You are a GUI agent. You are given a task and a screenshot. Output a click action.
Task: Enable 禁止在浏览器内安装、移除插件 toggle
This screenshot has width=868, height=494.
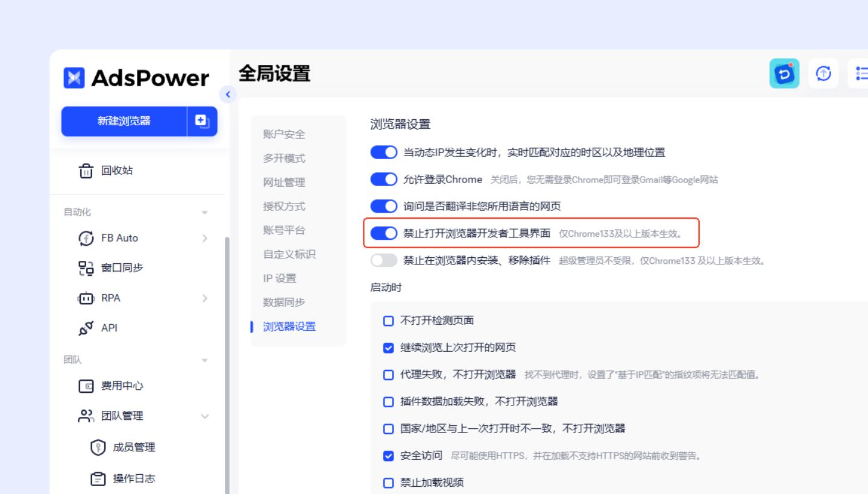click(x=384, y=260)
